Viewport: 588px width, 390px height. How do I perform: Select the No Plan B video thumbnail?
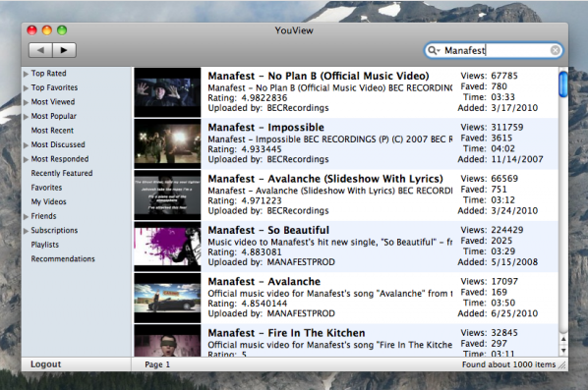point(167,92)
